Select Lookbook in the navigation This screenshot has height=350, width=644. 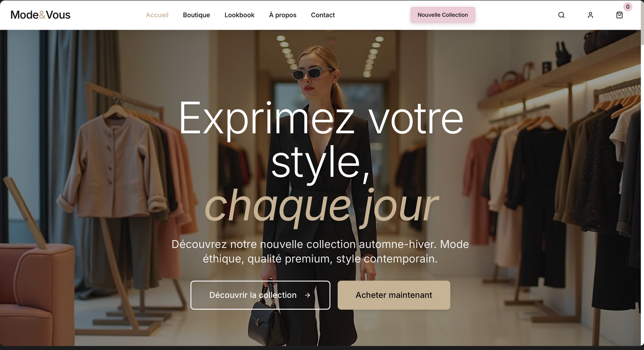[240, 15]
